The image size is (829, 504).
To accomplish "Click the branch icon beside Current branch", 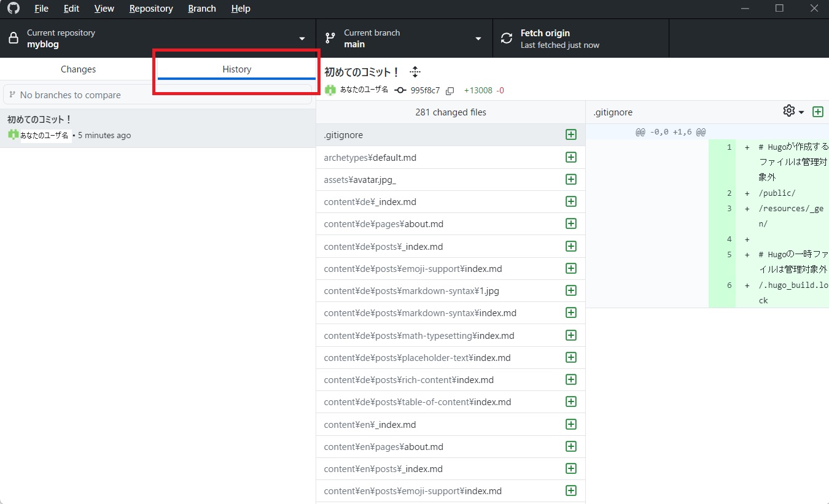I will tap(330, 39).
